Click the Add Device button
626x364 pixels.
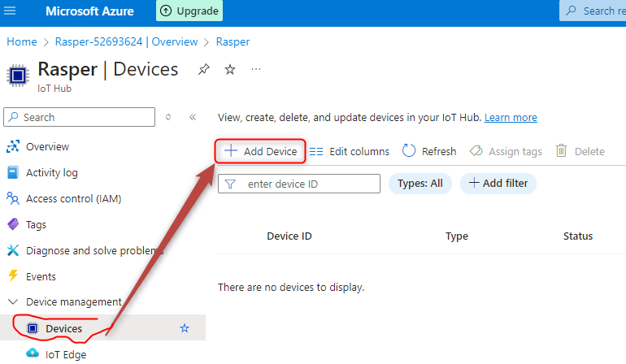pos(261,151)
